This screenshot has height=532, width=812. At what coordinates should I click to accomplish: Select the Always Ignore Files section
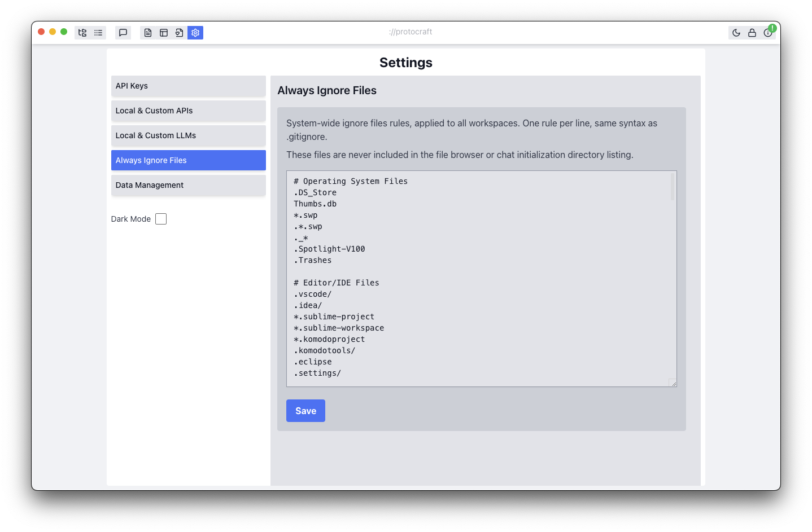(x=188, y=160)
